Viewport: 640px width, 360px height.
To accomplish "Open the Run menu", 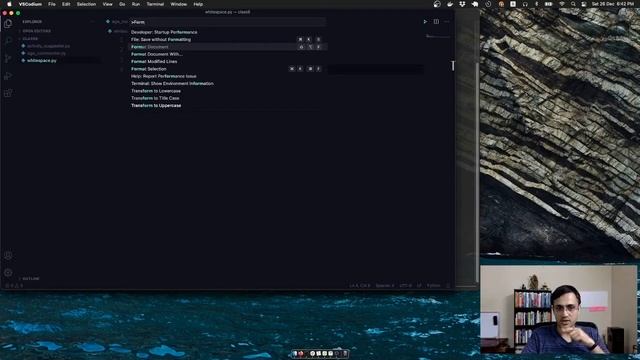I will point(136,4).
